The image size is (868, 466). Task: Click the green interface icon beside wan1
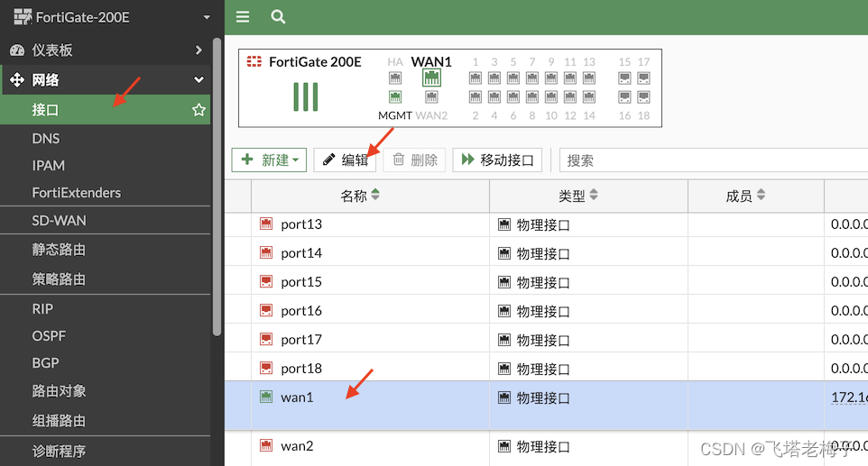(x=266, y=397)
